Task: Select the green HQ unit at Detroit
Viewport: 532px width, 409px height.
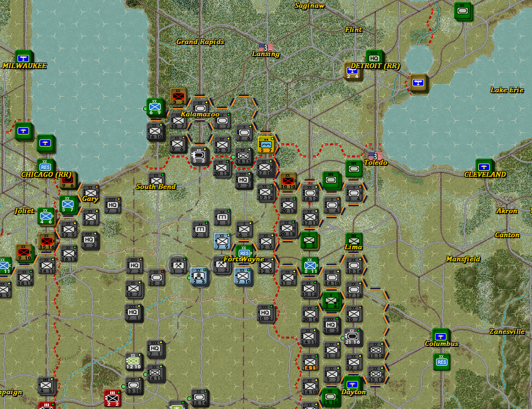Action: (374, 58)
